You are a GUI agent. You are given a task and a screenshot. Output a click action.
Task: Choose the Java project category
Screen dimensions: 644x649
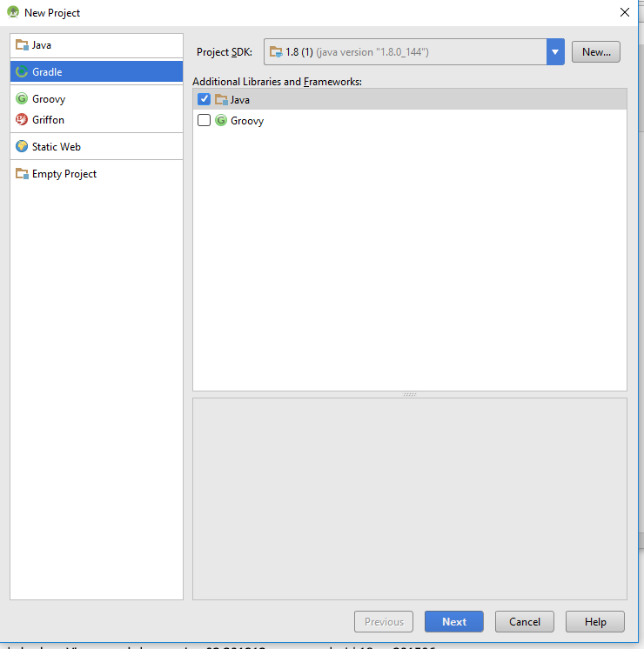[x=97, y=44]
